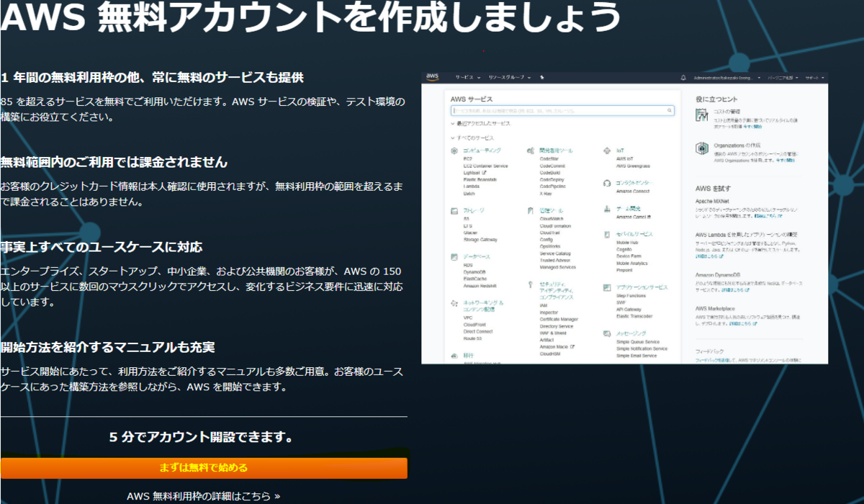Click the コンピューティング category heading
Viewport: 864px width, 504px height.
[x=482, y=150]
